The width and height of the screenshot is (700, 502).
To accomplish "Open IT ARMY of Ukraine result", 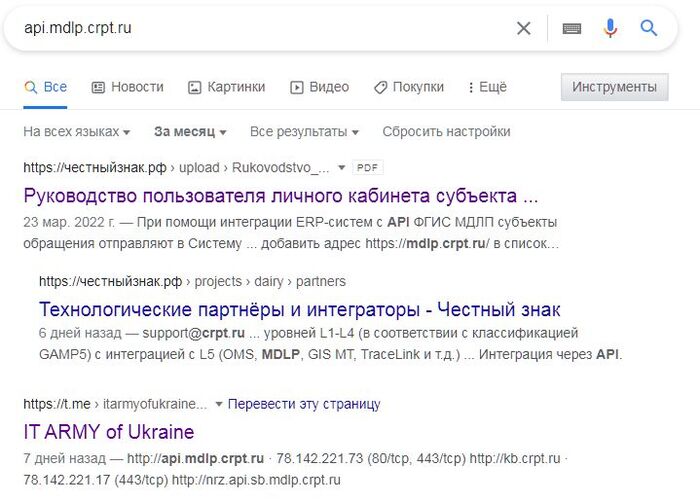I will (x=108, y=432).
